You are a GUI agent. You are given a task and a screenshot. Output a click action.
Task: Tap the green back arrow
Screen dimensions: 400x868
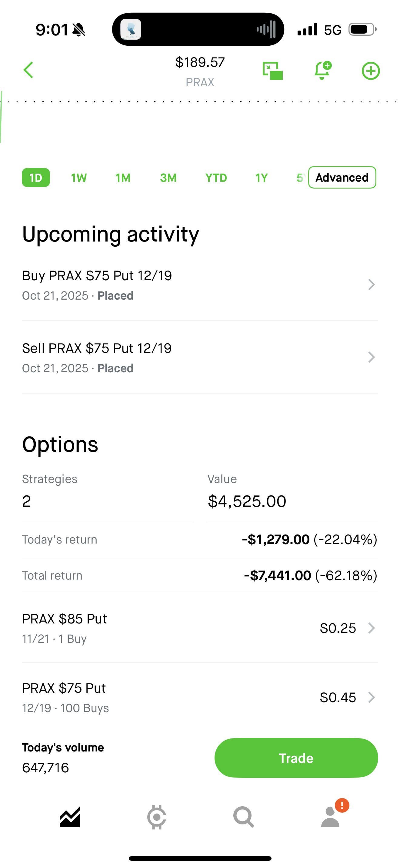coord(28,70)
